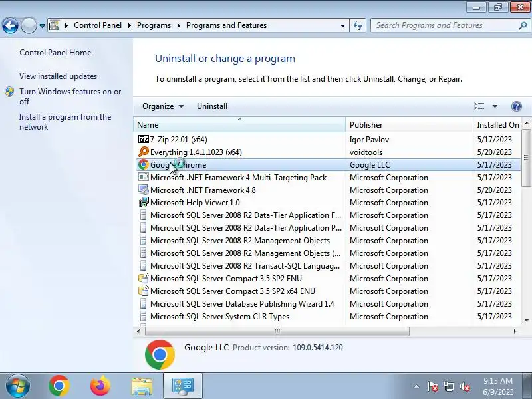Click the shield icon beside Turn Windows features
Viewport: 532px width, 399px height.
pos(9,92)
